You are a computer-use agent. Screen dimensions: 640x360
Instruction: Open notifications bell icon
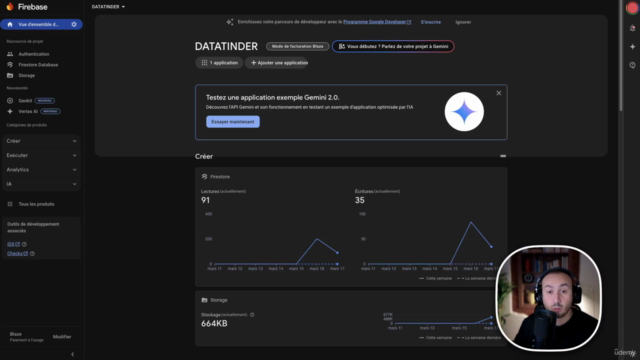click(x=632, y=28)
